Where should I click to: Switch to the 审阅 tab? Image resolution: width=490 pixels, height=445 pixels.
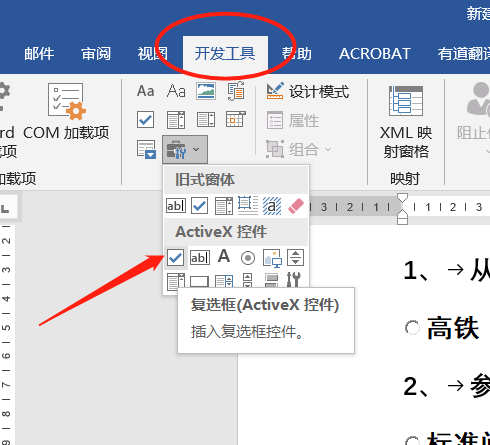[96, 54]
